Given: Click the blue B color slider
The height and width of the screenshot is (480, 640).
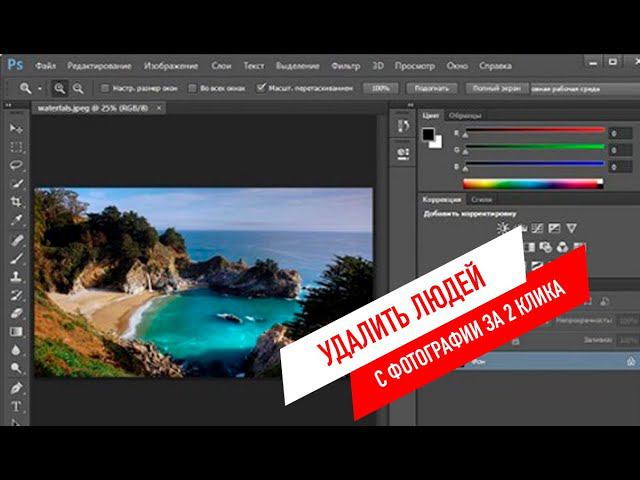Looking at the screenshot, I should point(535,164).
